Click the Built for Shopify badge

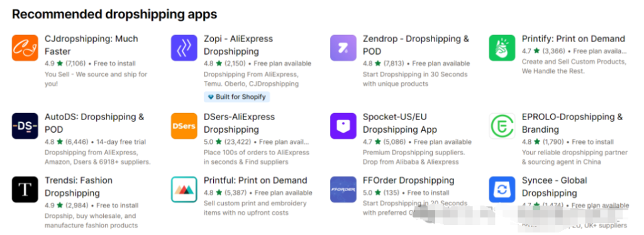[x=237, y=97]
